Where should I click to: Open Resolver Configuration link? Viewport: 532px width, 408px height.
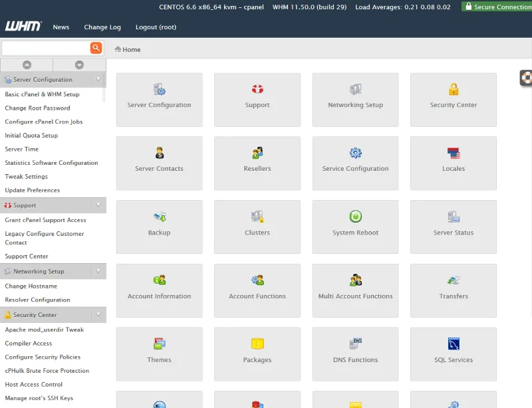point(37,300)
